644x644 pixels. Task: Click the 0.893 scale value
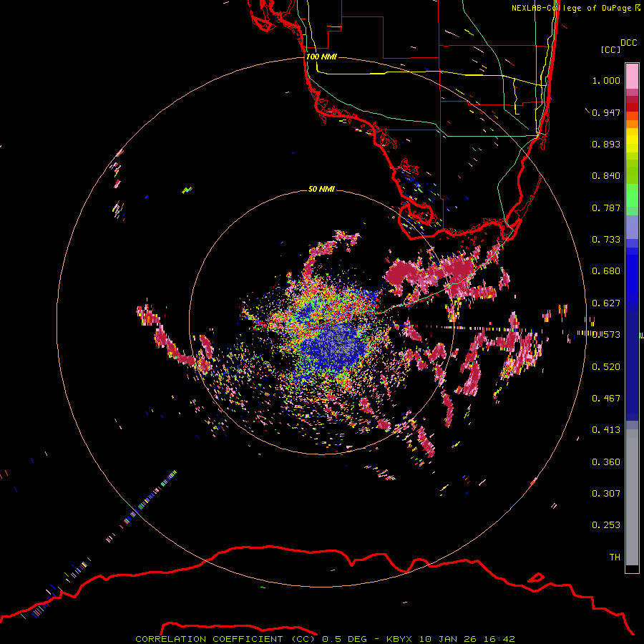click(606, 144)
